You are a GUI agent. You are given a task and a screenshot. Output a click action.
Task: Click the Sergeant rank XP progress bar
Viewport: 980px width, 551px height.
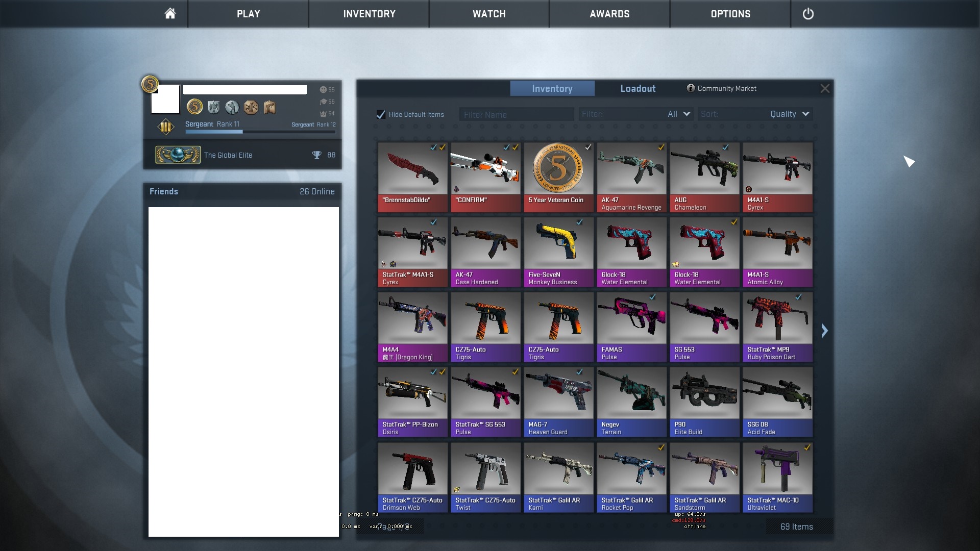click(x=260, y=132)
